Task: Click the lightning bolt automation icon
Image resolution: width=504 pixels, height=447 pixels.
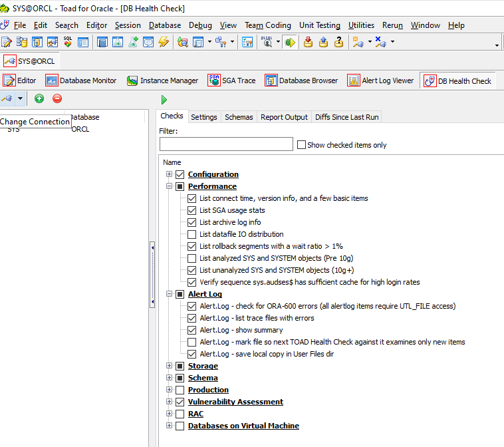Action: 164,42
